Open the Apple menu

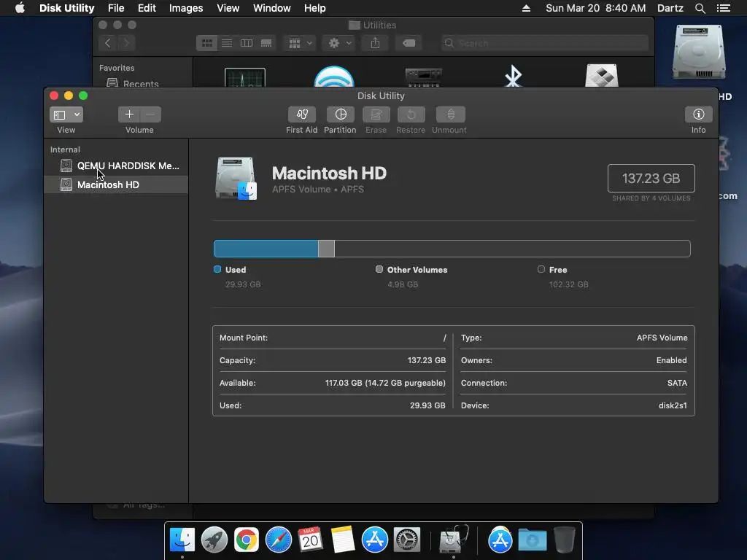pyautogui.click(x=20, y=8)
